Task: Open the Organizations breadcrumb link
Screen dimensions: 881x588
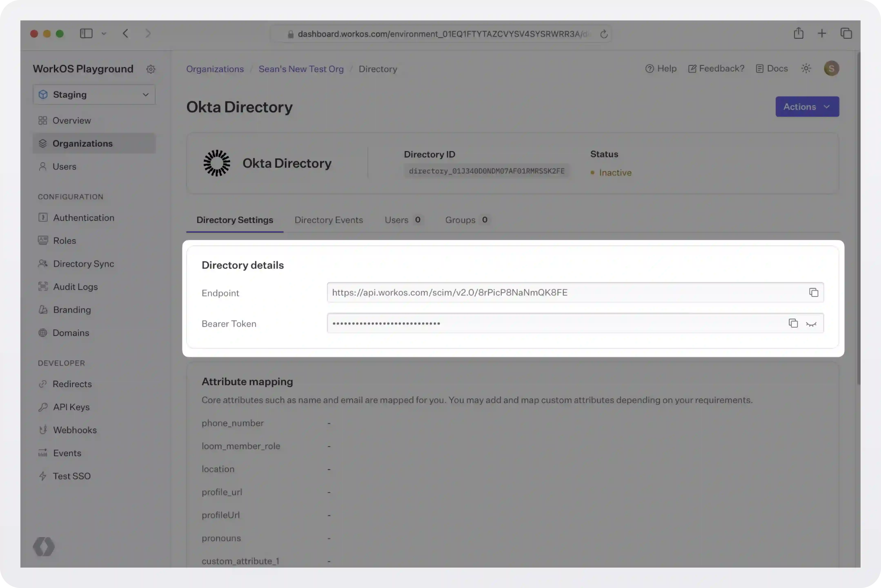Action: [215, 69]
